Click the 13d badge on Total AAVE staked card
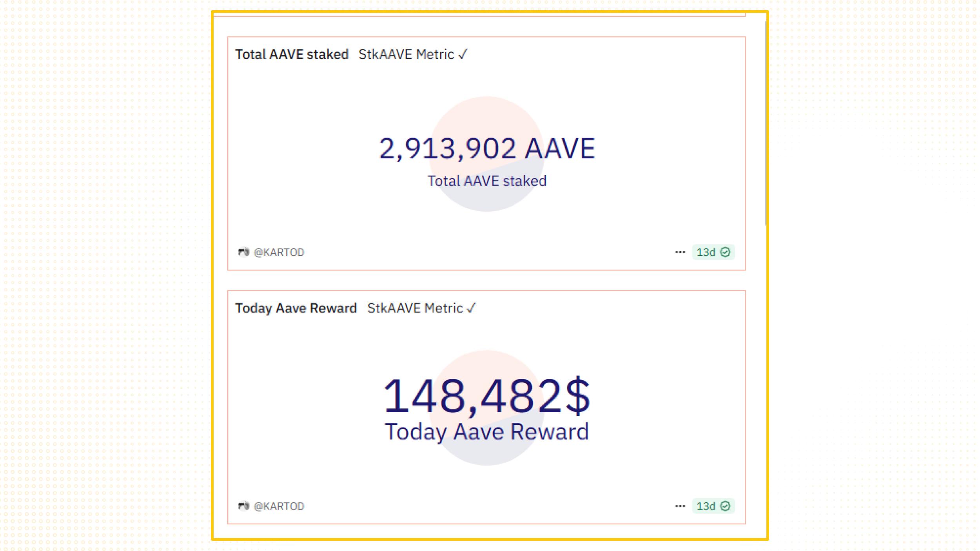The image size is (980, 551). click(713, 252)
